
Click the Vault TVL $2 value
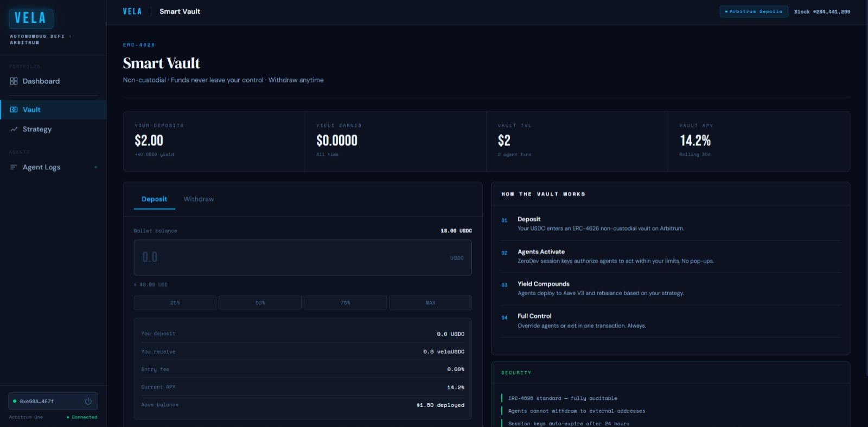coord(504,141)
